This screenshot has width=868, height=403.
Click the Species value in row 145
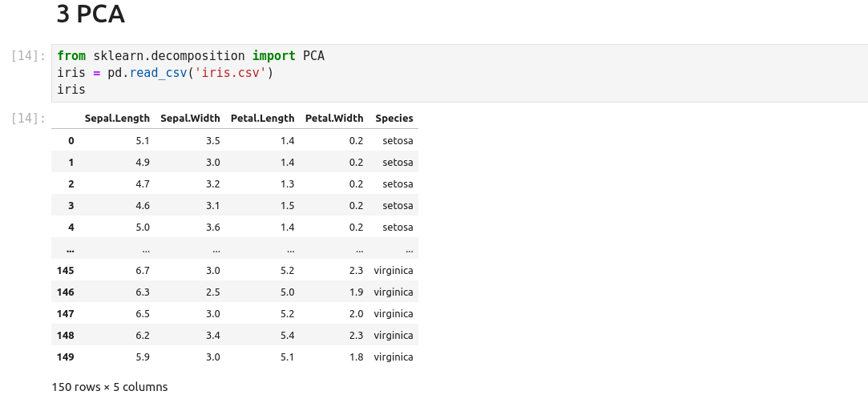[x=393, y=271]
